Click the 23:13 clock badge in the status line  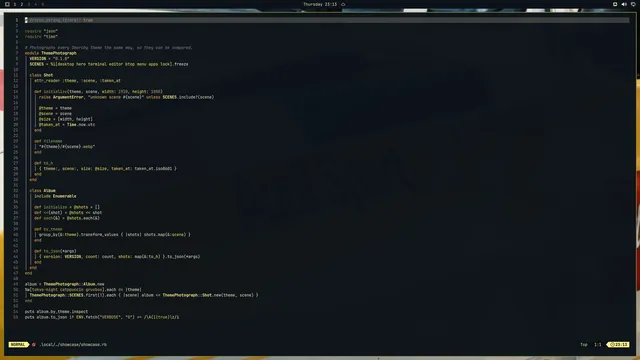pos(618,344)
